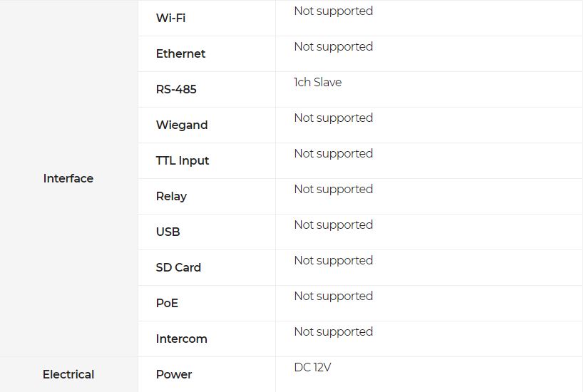
Task: Click the SD Card row label
Action: click(178, 268)
